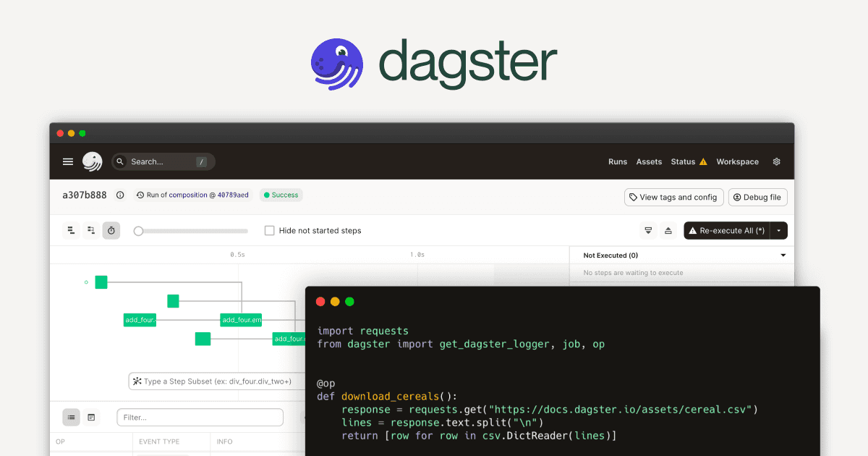Viewport: 868px width, 456px height.
Task: Click the dock-panel-to-bottom layout icon
Action: click(x=648, y=231)
